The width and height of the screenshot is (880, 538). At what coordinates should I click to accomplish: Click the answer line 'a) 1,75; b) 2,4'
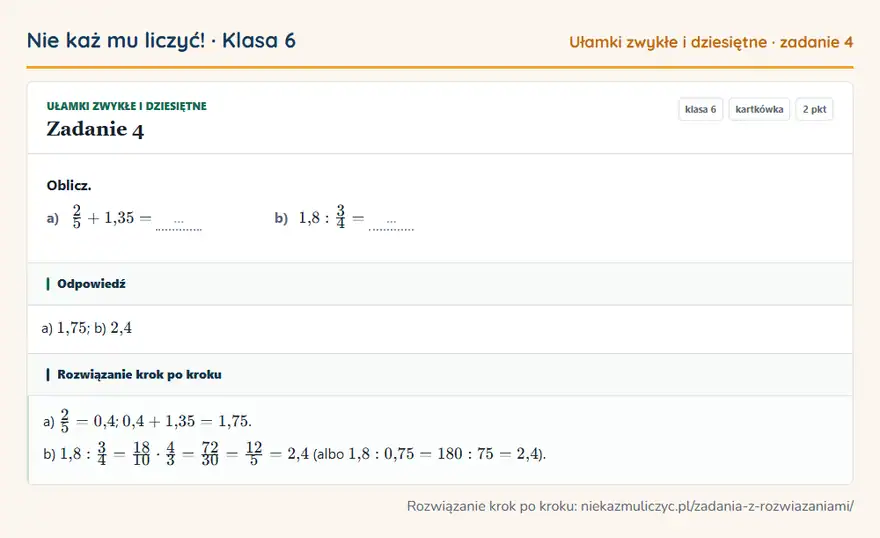click(x=86, y=328)
